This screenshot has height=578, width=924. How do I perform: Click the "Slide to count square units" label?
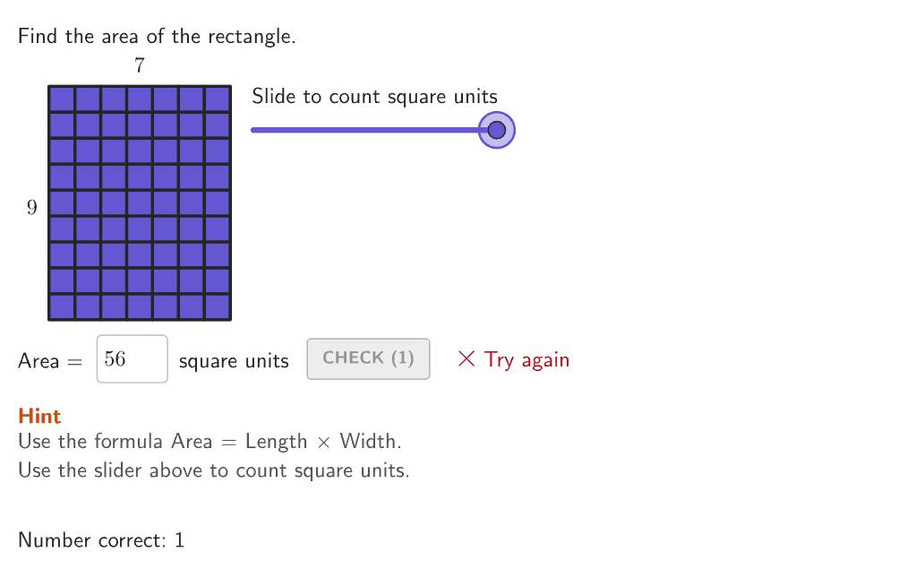pyautogui.click(x=374, y=97)
